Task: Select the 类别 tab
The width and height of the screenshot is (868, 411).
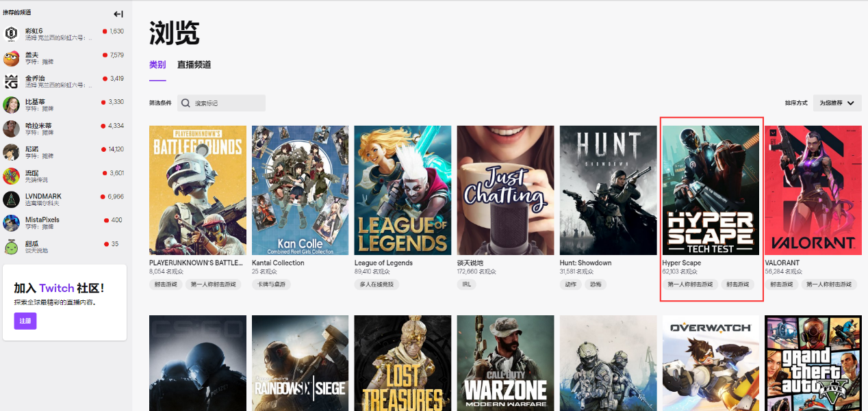Action: tap(157, 65)
